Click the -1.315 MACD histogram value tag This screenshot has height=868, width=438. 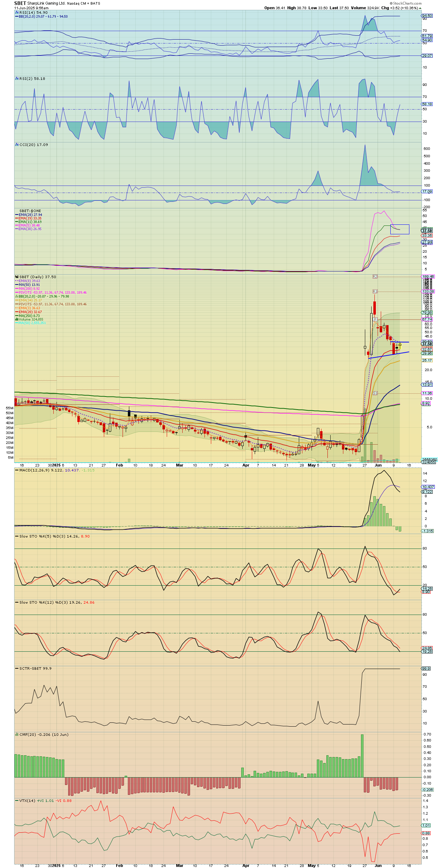point(428,531)
